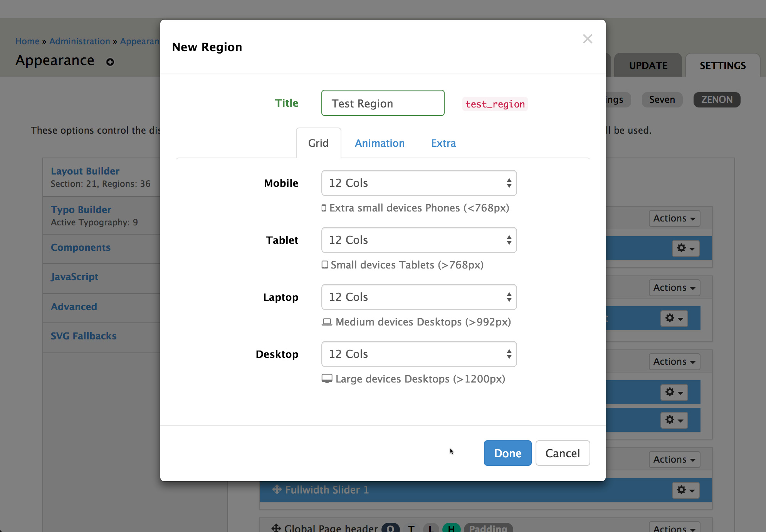Click the Title text field
The width and height of the screenshot is (766, 532).
click(383, 103)
